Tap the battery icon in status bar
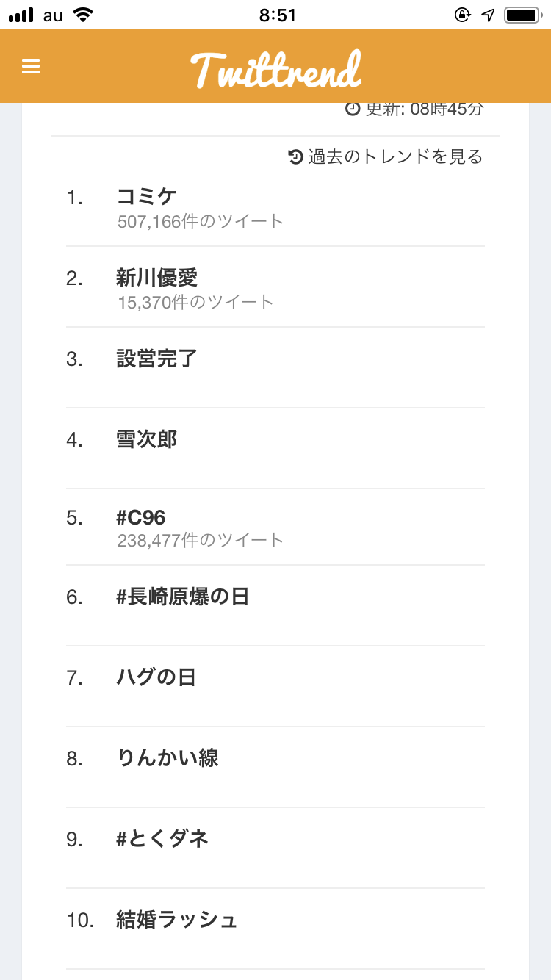This screenshot has width=551, height=980. (522, 15)
